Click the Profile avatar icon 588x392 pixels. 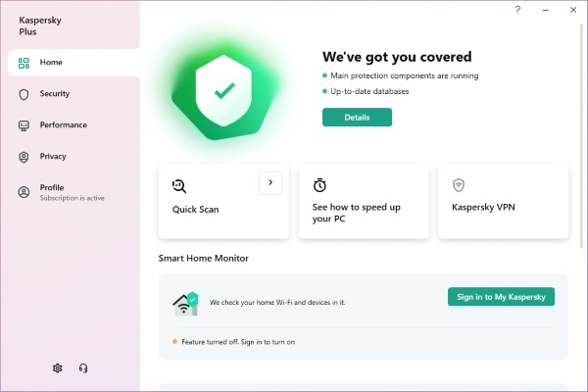click(x=24, y=192)
